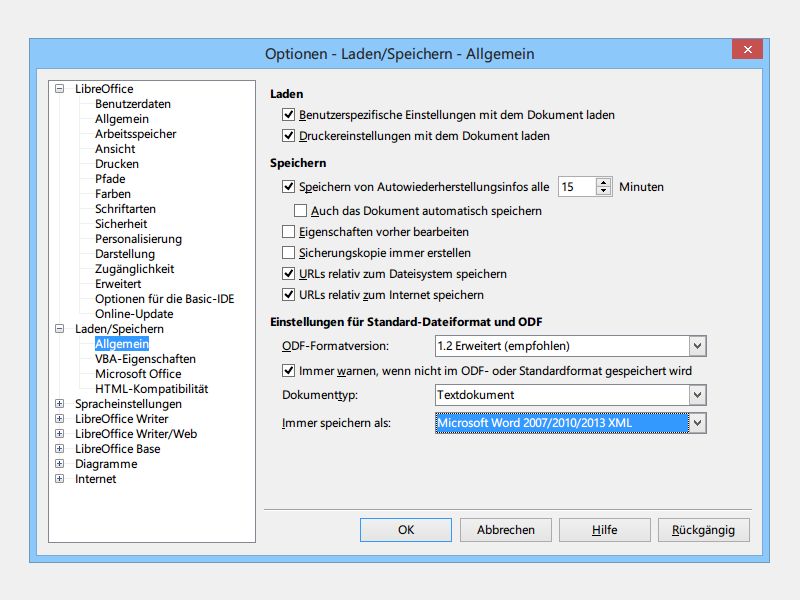800x600 pixels.
Task: Expand the LibreOffice Writer node
Action: (60, 419)
